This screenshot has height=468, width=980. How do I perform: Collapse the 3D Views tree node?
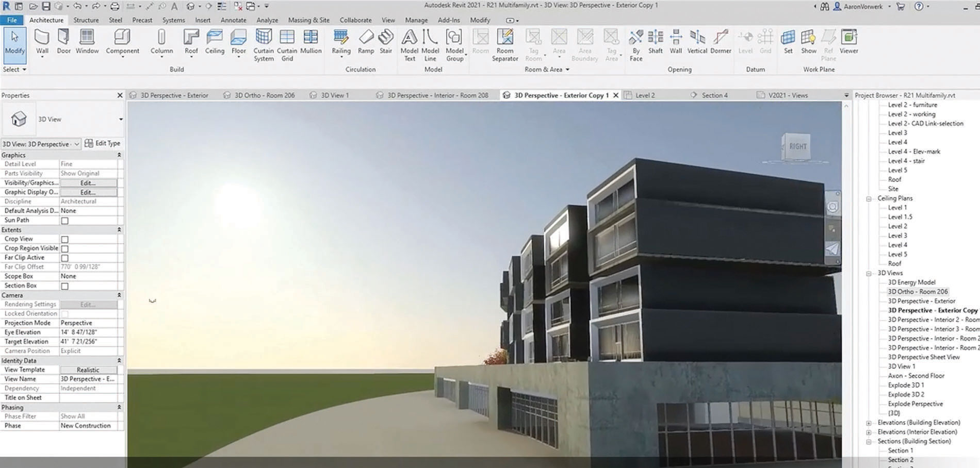(869, 274)
